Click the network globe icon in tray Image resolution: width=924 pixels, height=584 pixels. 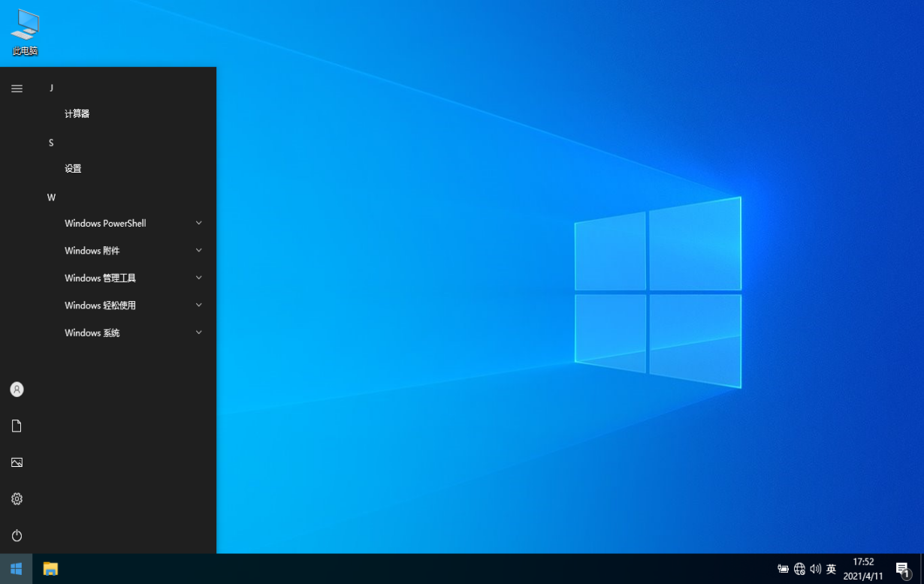point(799,569)
